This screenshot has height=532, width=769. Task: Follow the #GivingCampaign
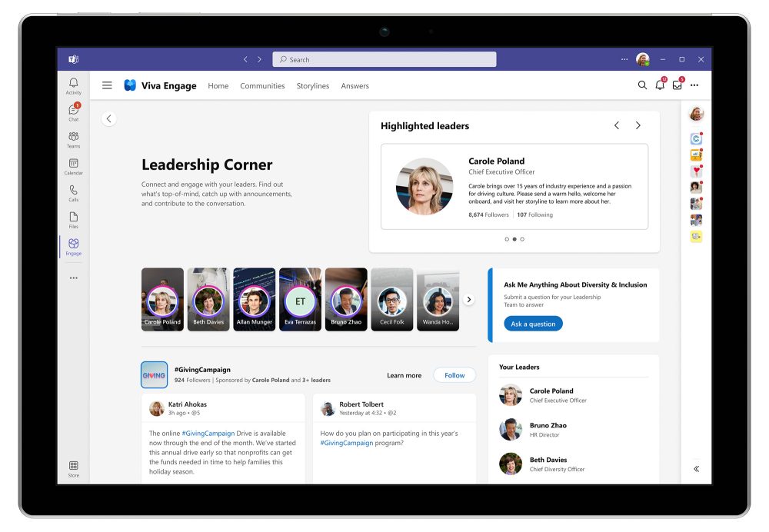(454, 375)
